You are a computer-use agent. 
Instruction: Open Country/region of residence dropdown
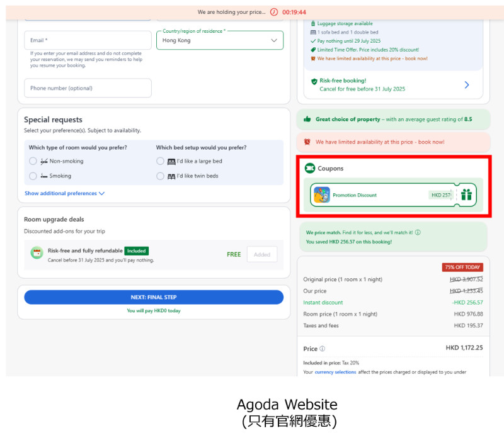220,40
